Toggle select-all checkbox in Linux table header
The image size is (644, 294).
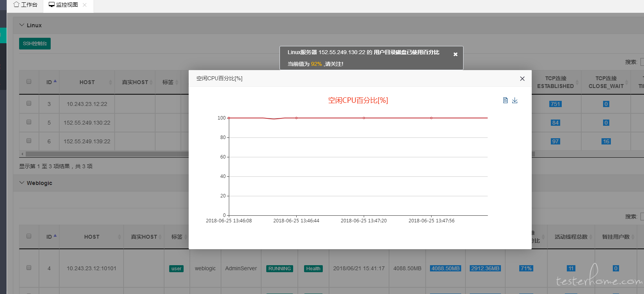29,81
